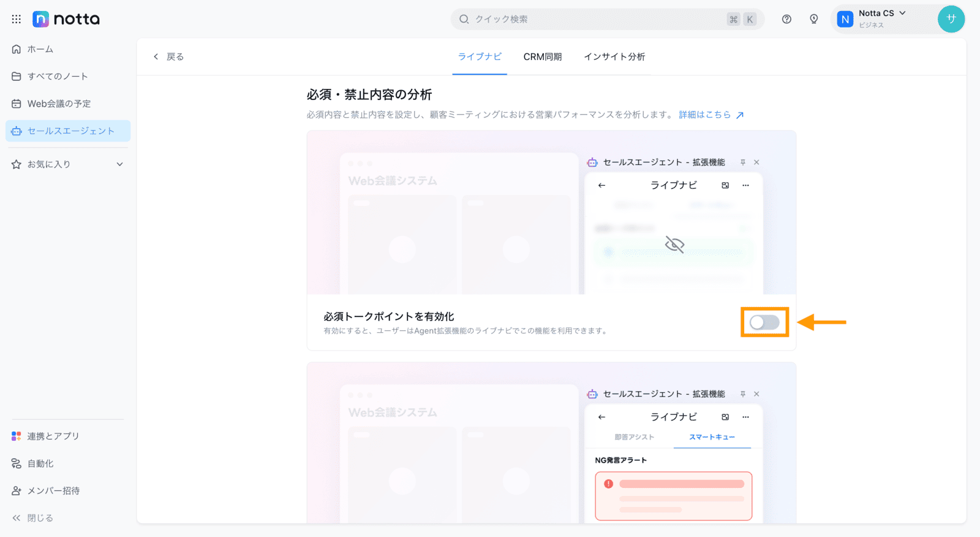Screen dimensions: 980x537
Task: Switch to the インサイト分析 tab
Action: coord(614,56)
